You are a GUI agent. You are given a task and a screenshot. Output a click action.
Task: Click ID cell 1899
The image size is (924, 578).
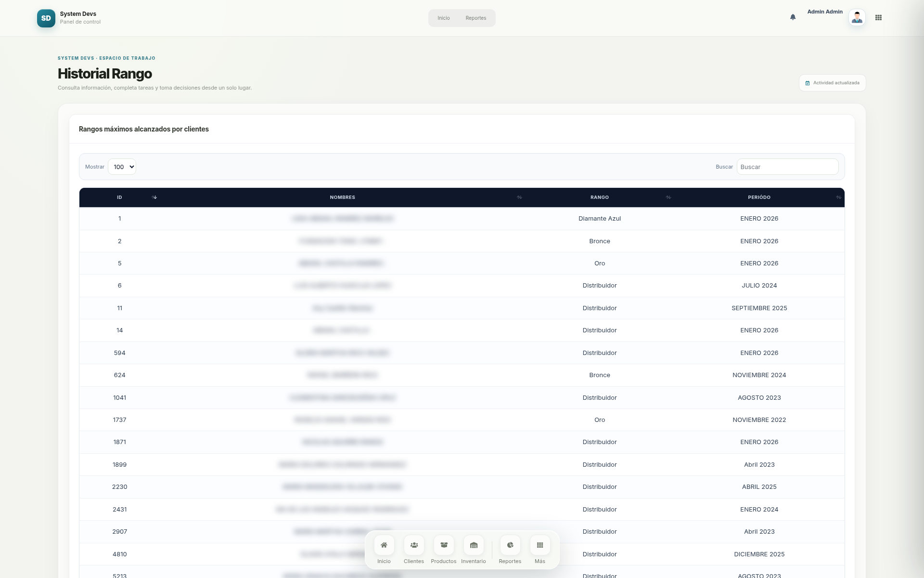[119, 465]
